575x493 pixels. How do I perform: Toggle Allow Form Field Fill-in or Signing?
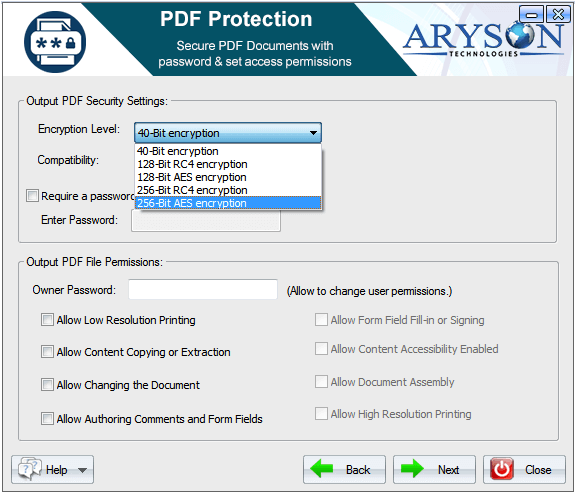click(x=321, y=319)
